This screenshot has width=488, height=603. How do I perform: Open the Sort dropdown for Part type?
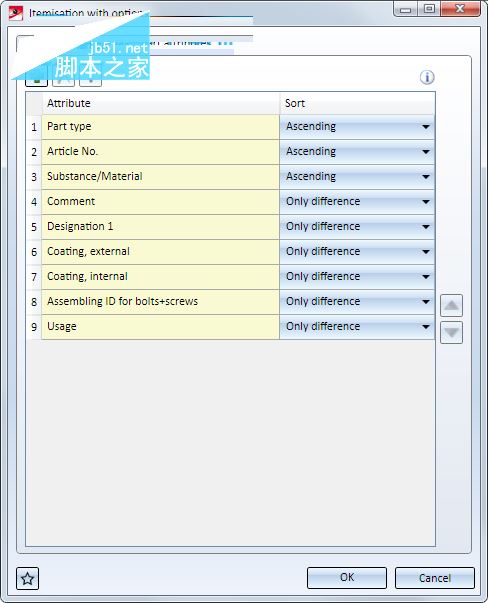point(357,127)
